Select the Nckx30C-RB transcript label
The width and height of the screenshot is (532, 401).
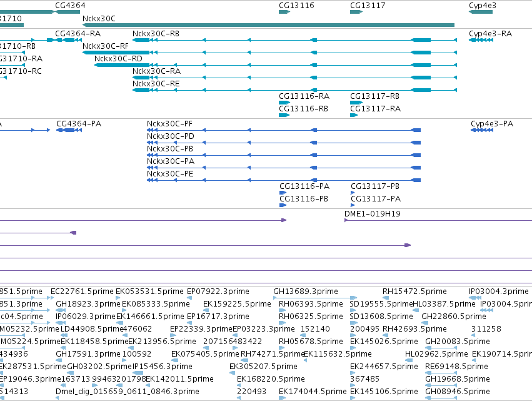(156, 34)
